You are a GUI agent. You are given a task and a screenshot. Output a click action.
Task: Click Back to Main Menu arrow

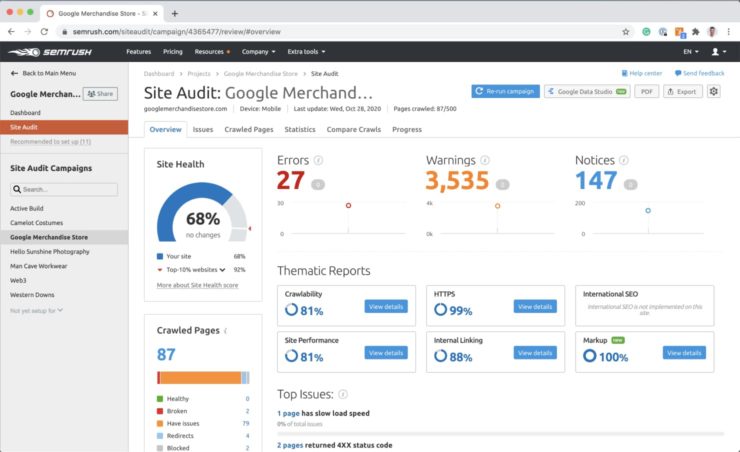14,73
